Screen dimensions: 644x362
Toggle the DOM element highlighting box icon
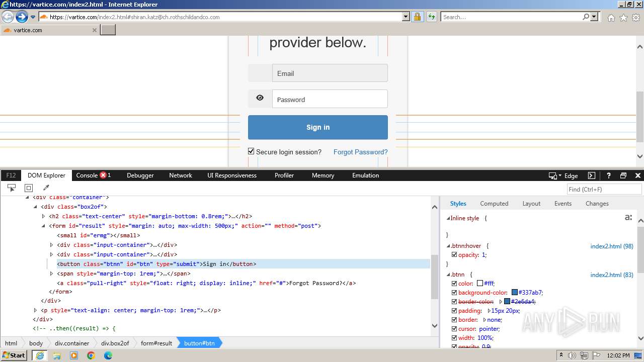point(29,188)
